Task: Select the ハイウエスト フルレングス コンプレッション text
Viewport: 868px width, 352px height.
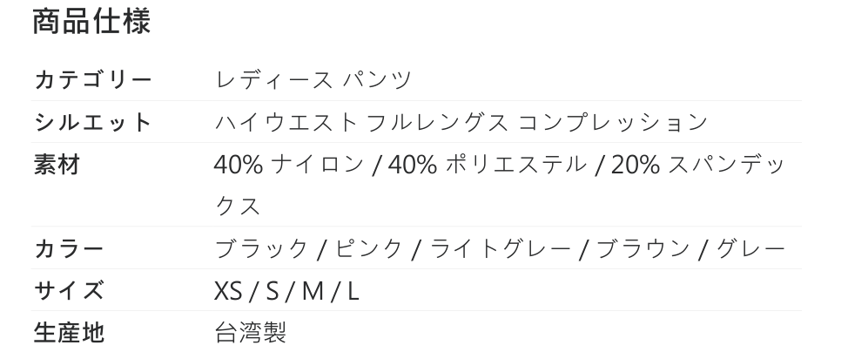Action: (x=461, y=123)
